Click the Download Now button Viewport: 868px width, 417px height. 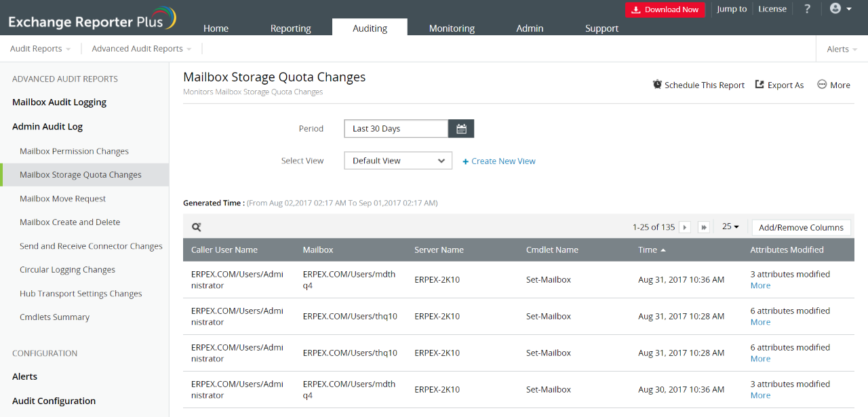tap(665, 9)
